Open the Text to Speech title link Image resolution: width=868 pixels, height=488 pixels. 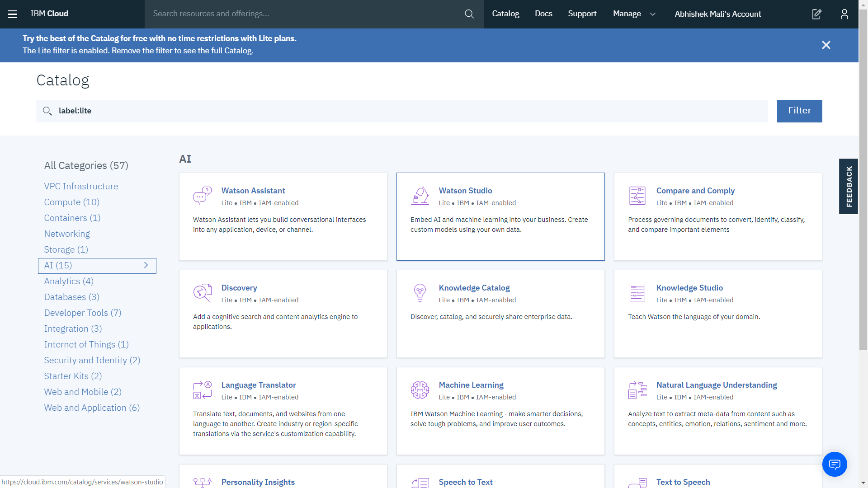point(683,482)
